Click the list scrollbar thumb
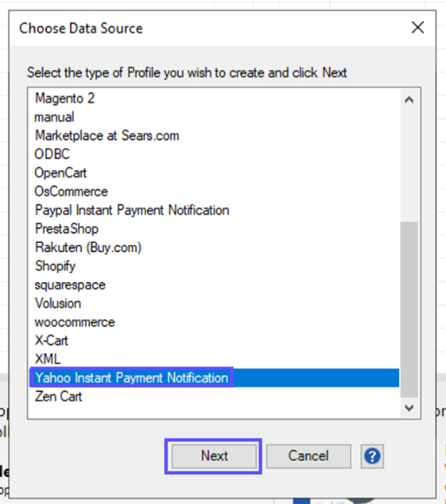446x504 pixels. (x=409, y=310)
